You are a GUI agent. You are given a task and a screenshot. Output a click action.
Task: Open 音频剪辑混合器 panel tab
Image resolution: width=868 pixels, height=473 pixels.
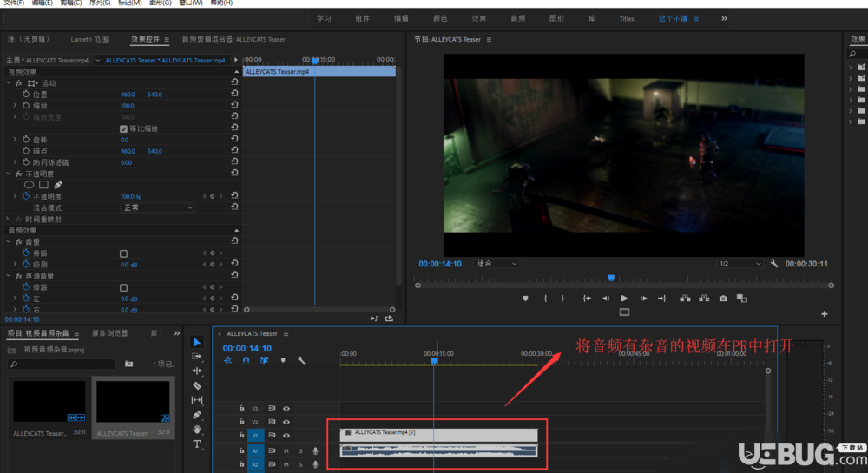233,39
